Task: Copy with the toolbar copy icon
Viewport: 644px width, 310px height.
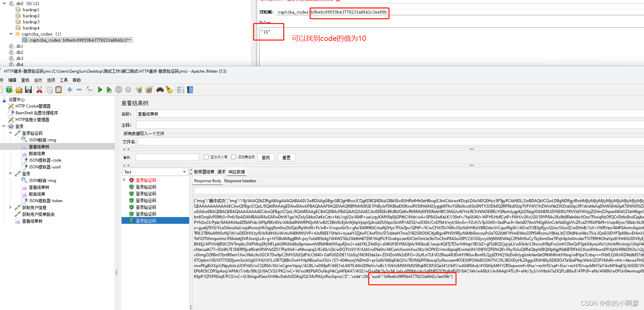Action: [x=49, y=90]
